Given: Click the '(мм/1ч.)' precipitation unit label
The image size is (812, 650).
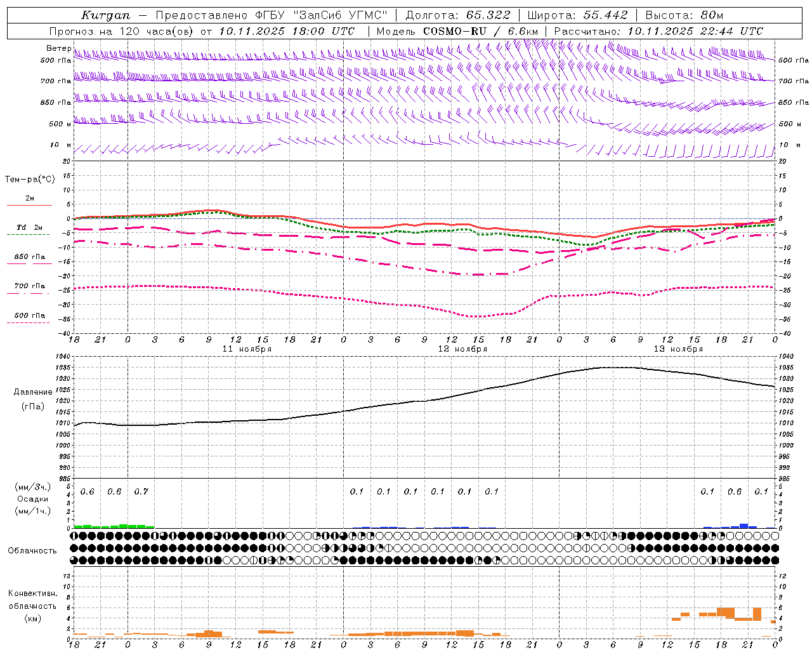Looking at the screenshot, I should [x=33, y=511].
